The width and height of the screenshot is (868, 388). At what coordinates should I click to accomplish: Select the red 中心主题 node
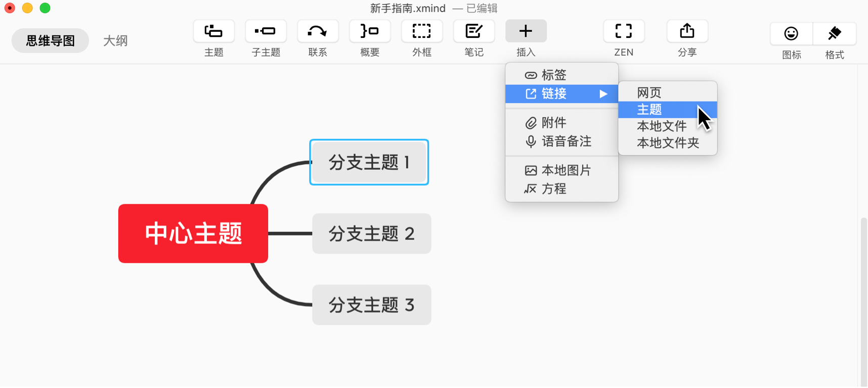tap(193, 233)
